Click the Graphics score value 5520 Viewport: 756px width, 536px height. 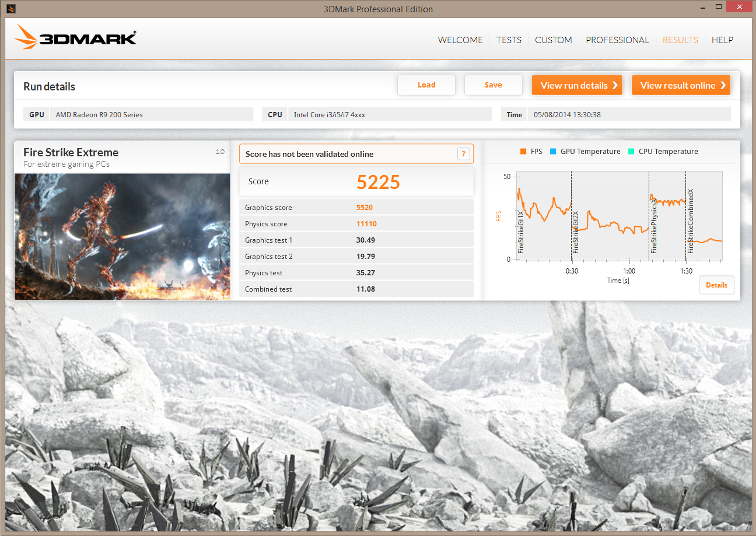[365, 208]
